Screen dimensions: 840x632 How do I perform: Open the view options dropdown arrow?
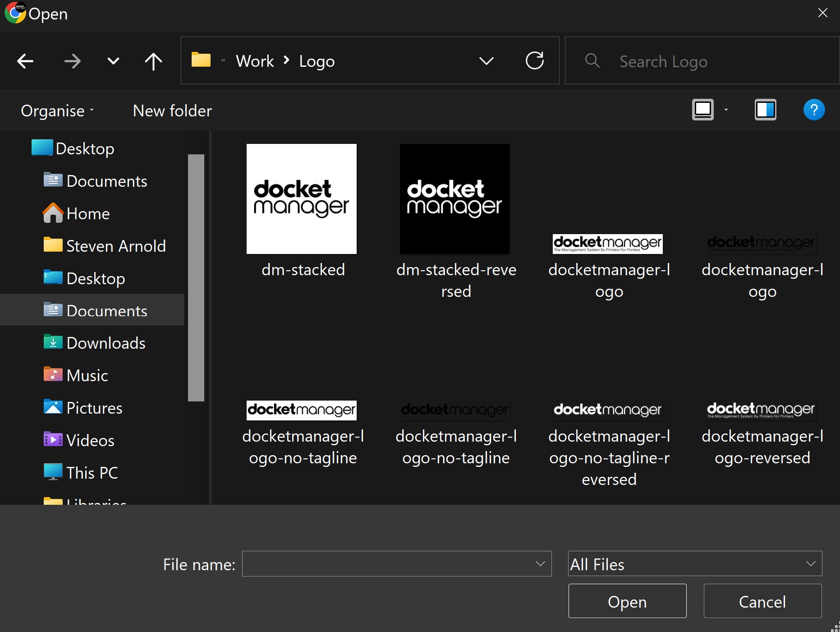726,110
